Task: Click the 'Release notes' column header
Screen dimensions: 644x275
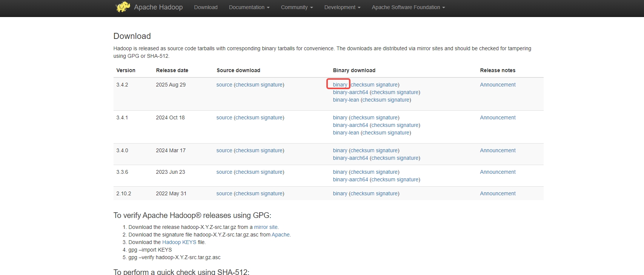Action: [498, 70]
